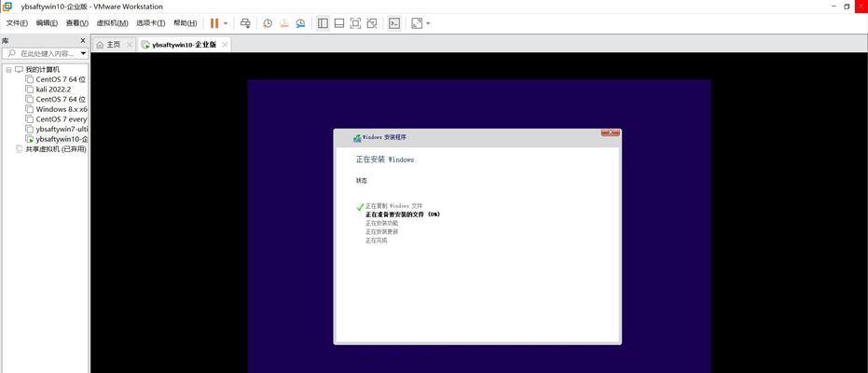Open the power options dropdown beside pause
The width and height of the screenshot is (868, 373).
click(x=226, y=23)
